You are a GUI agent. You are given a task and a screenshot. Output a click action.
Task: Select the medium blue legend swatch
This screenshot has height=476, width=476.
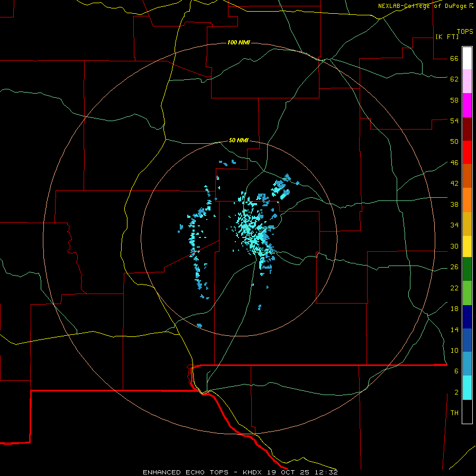tap(467, 340)
